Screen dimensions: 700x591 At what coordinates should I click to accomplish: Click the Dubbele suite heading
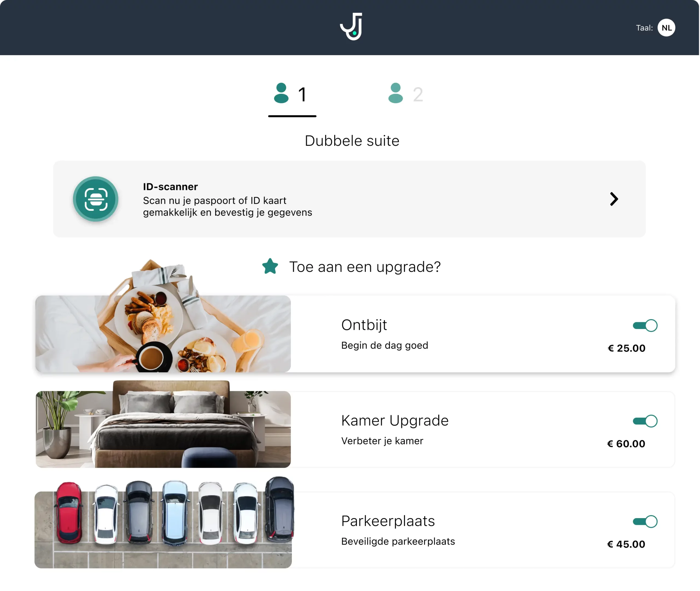coord(351,141)
